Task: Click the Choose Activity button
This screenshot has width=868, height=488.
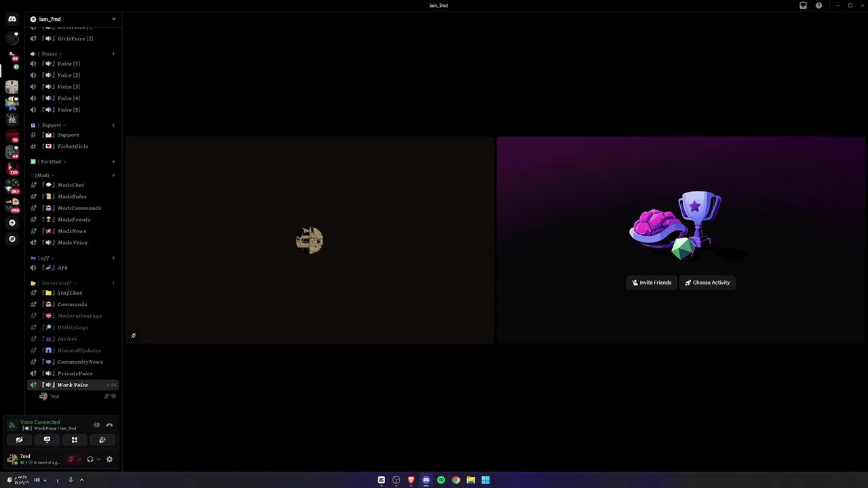Action: pyautogui.click(x=707, y=283)
